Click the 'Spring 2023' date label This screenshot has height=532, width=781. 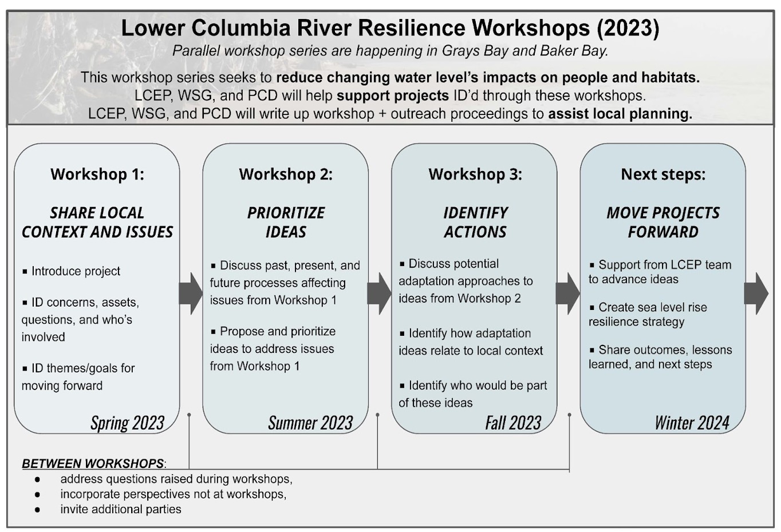(x=127, y=423)
